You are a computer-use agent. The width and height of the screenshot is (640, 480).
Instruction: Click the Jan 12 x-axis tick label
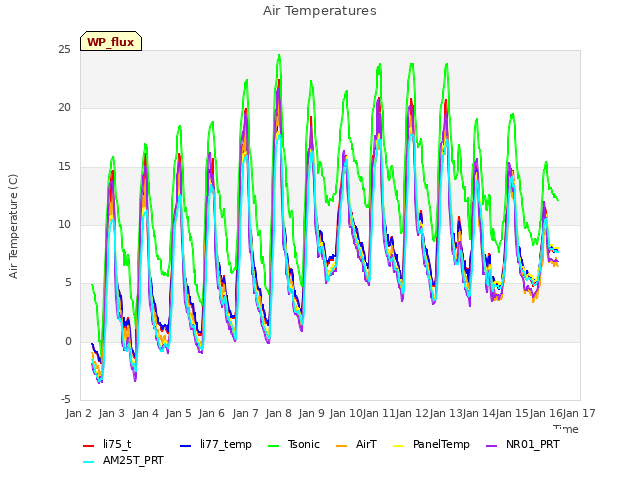[412, 413]
